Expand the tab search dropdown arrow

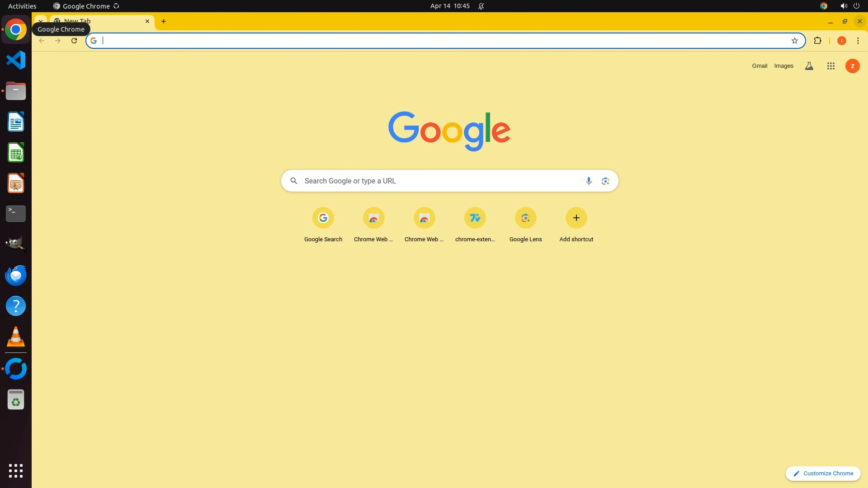point(41,21)
